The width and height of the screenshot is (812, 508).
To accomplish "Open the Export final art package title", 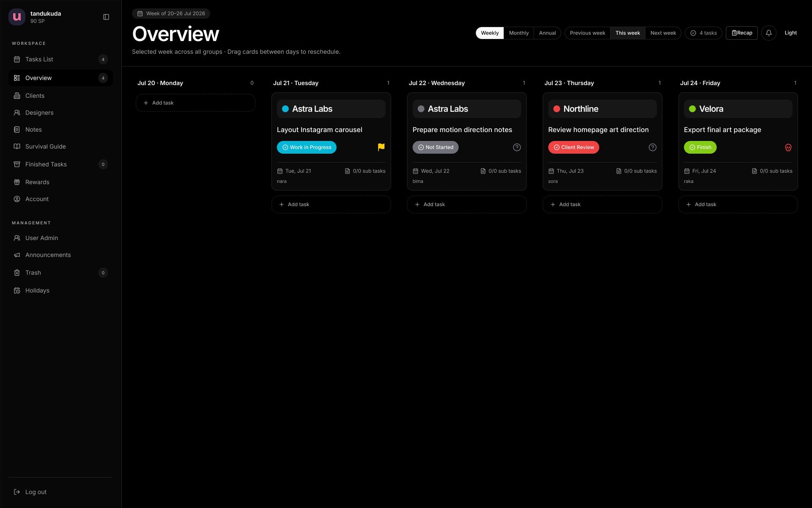I will 722,130.
